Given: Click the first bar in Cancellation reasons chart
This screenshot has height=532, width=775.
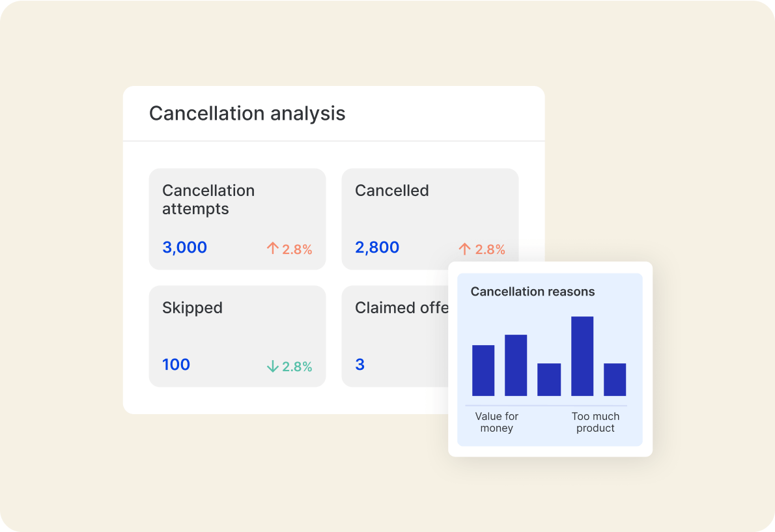Looking at the screenshot, I should pyautogui.click(x=483, y=371).
